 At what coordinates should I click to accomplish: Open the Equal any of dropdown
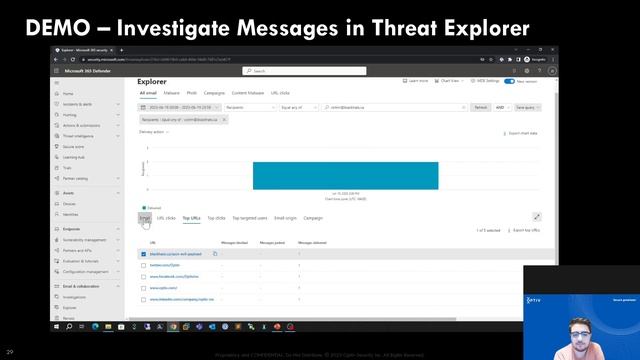pos(299,107)
